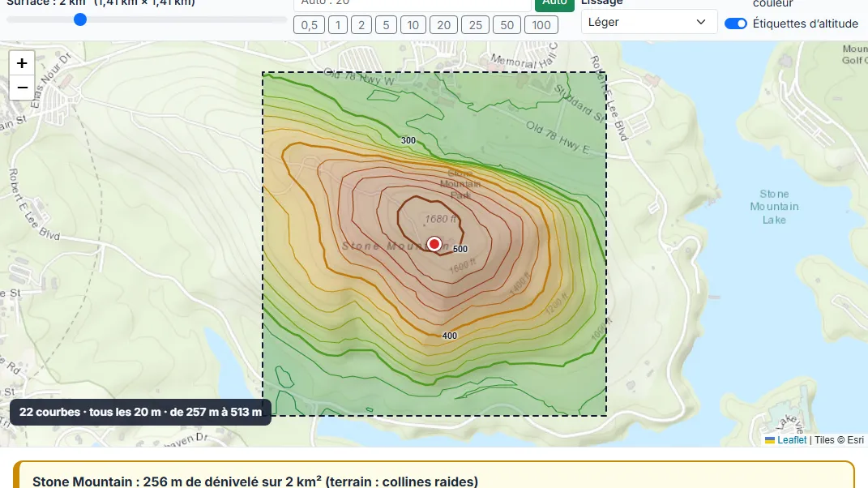The image size is (868, 488).
Task: Set contour interval to 25
Action: (476, 25)
